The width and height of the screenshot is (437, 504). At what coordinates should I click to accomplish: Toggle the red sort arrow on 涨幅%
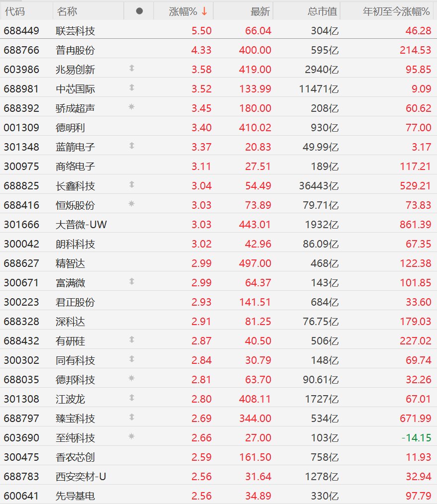click(204, 11)
